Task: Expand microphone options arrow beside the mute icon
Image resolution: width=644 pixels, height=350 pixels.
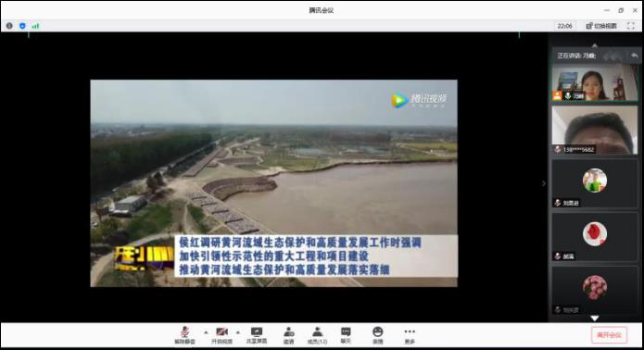Action: coord(206,332)
